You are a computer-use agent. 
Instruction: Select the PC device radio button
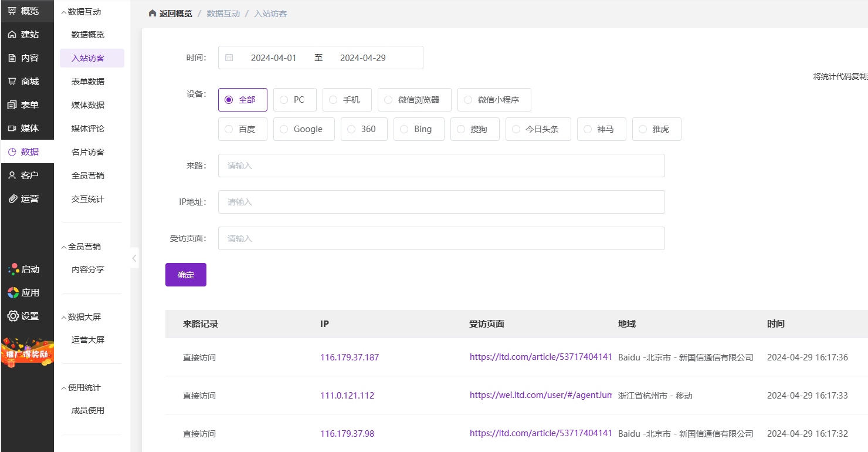pos(284,100)
